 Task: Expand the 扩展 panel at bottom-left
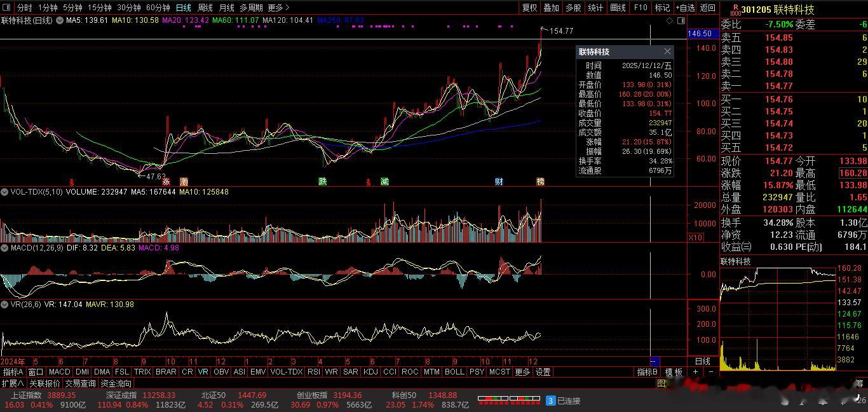(x=13, y=383)
